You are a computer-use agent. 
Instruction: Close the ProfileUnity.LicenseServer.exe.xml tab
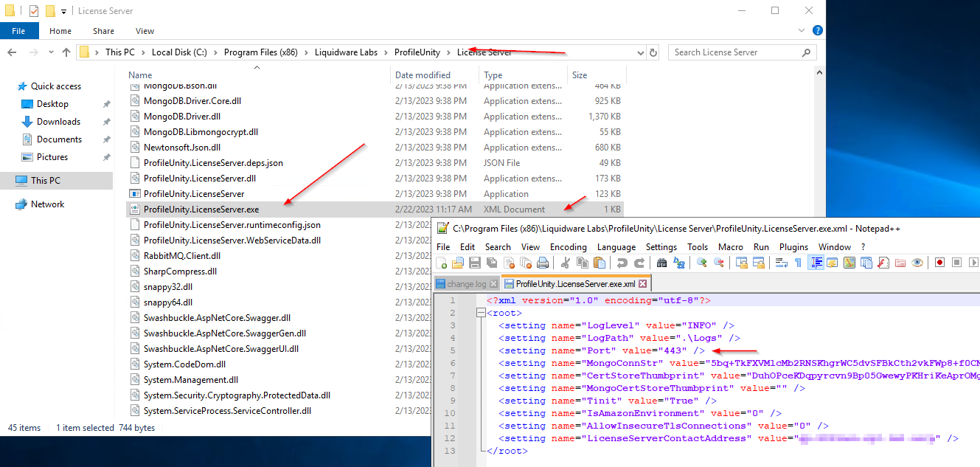[x=642, y=284]
